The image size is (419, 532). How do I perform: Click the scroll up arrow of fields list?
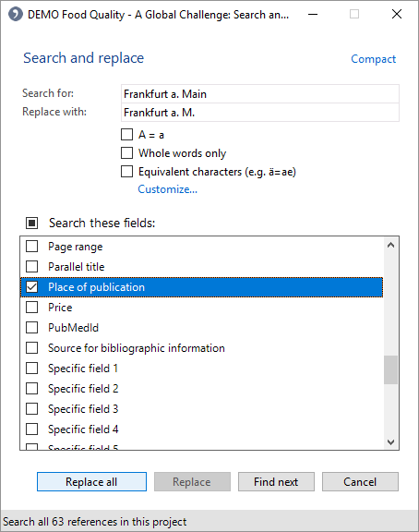[390, 245]
